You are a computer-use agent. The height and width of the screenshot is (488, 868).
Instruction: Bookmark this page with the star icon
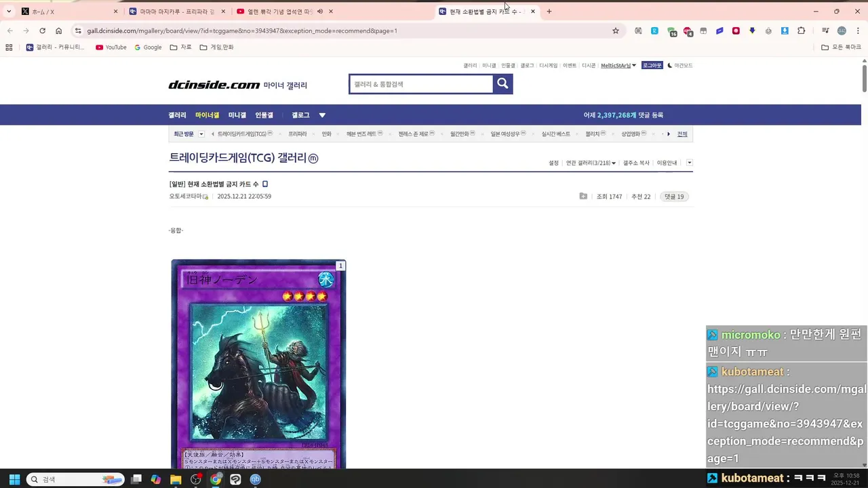point(616,30)
